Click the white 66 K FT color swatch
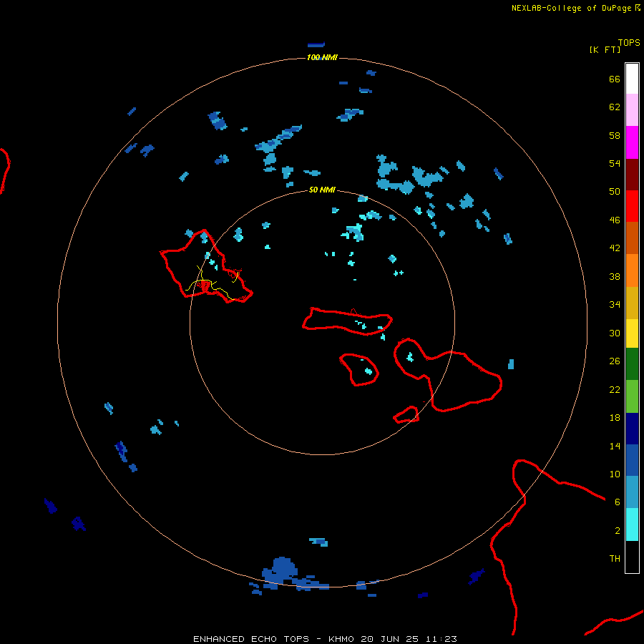Image resolution: width=644 pixels, height=644 pixels. 632,79
